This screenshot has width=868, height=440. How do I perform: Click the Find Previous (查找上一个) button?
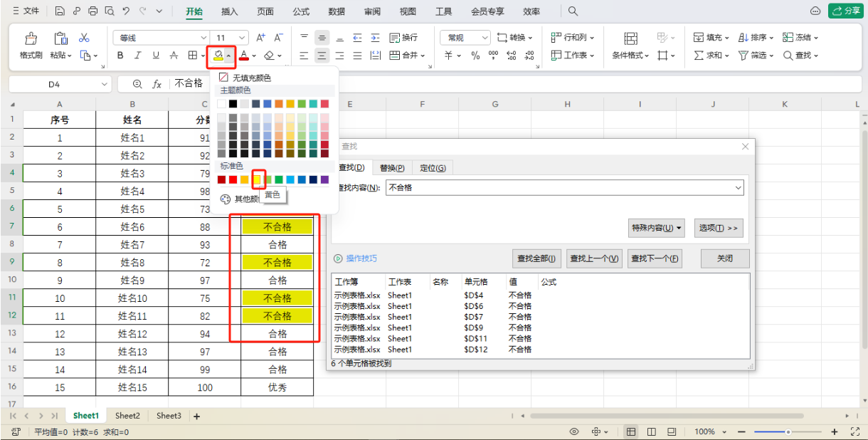tap(595, 258)
